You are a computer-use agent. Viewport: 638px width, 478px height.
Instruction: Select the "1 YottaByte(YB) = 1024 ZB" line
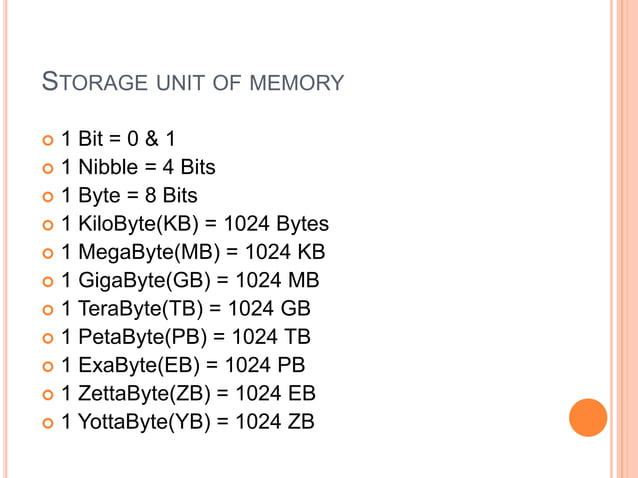tap(188, 422)
